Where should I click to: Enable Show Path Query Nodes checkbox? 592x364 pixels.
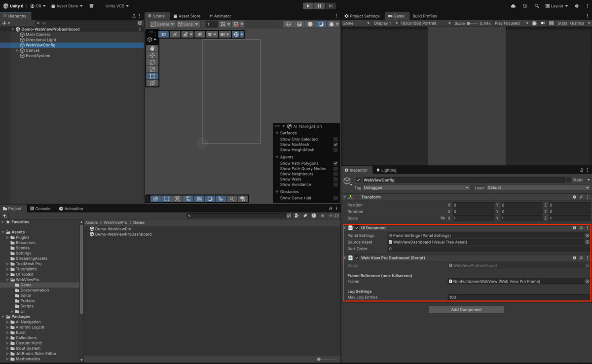click(x=335, y=169)
